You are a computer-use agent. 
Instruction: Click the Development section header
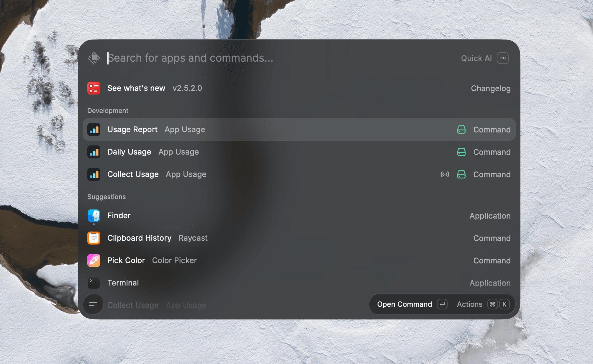(108, 111)
